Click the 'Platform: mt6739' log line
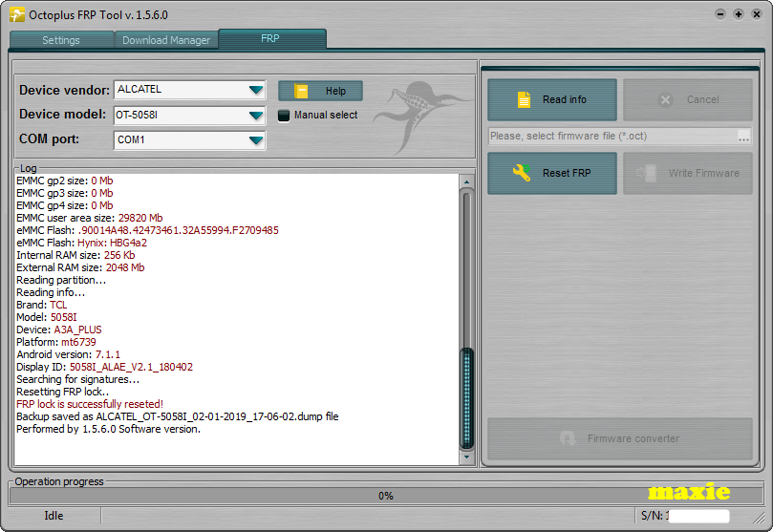The height and width of the screenshot is (532, 773). [56, 342]
